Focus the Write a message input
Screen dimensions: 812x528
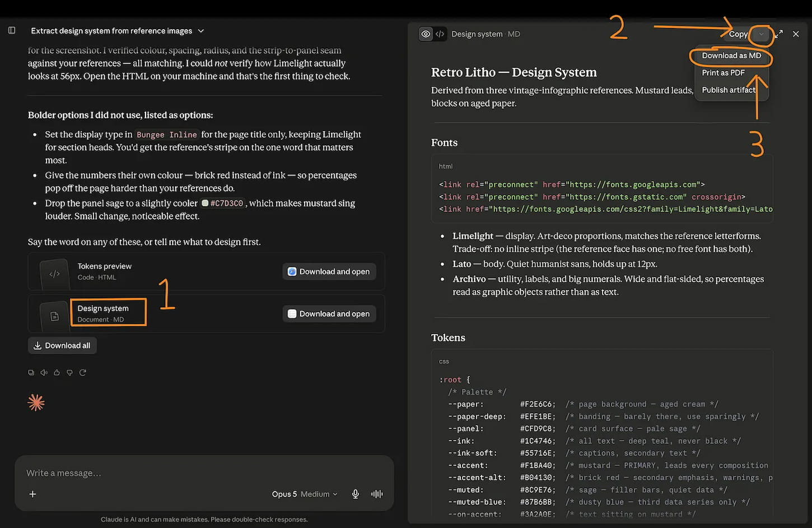204,473
